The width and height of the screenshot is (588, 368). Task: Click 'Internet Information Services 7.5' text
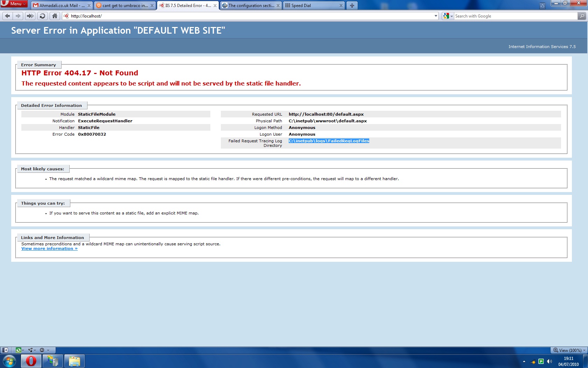click(542, 47)
